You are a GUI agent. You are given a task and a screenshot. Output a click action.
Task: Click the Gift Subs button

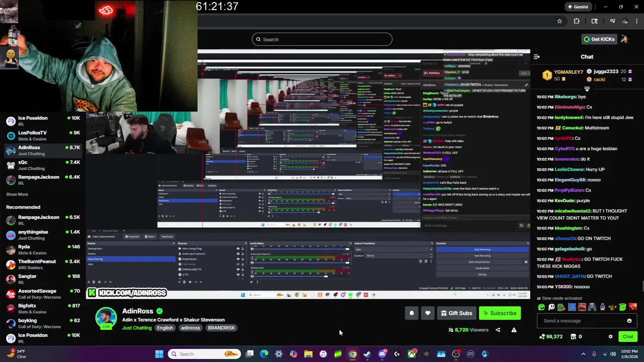click(x=456, y=313)
